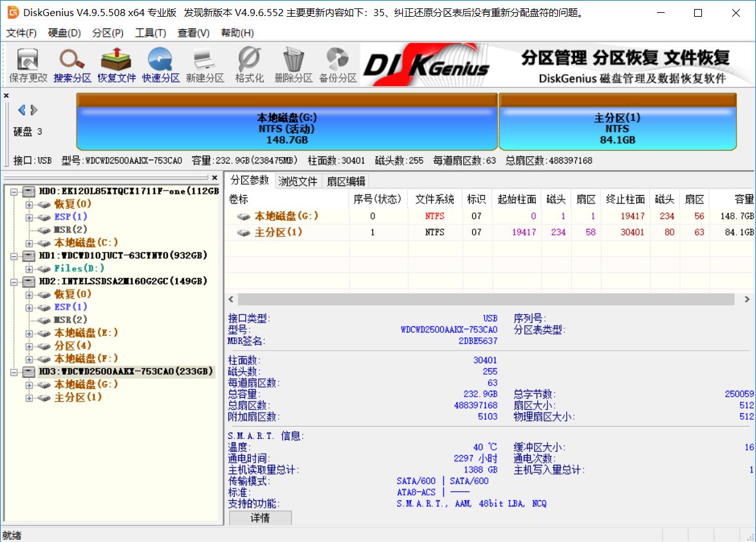Image resolution: width=756 pixels, height=542 pixels.
Task: Collapse the HD1 disk node
Action: tap(14, 256)
